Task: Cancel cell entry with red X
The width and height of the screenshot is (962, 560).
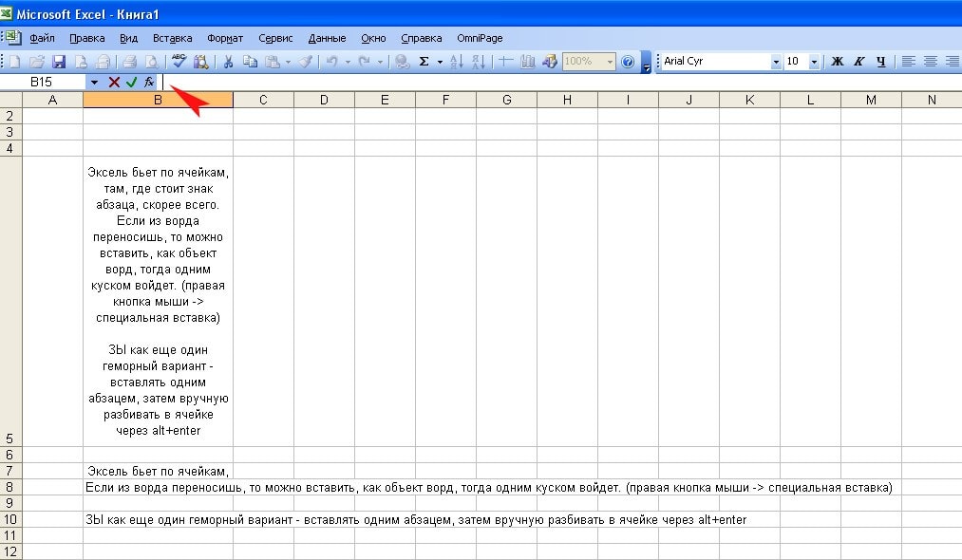Action: (x=115, y=83)
